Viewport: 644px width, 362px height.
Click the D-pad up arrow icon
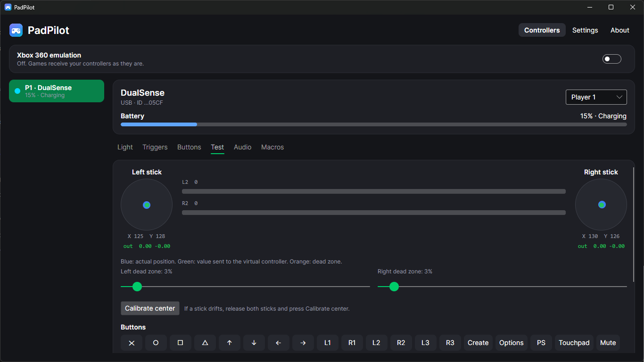[230, 343]
